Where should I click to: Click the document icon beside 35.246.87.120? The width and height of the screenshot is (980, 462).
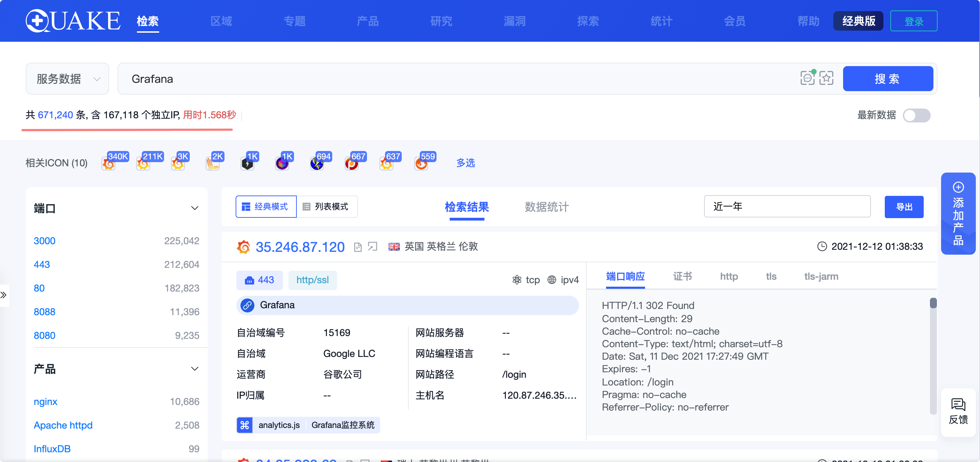358,247
